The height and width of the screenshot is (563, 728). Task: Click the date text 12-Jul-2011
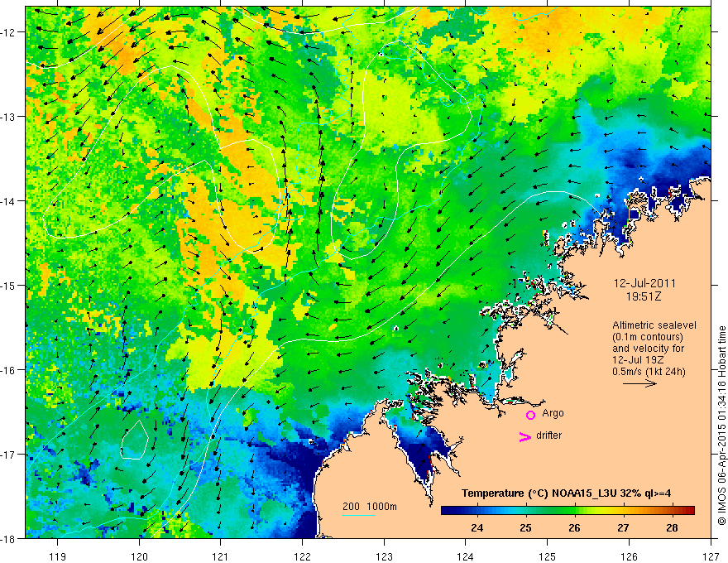[x=644, y=283]
